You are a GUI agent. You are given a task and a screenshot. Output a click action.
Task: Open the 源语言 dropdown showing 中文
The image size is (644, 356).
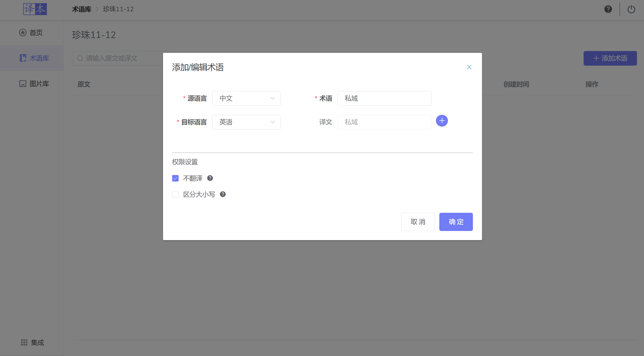[246, 98]
